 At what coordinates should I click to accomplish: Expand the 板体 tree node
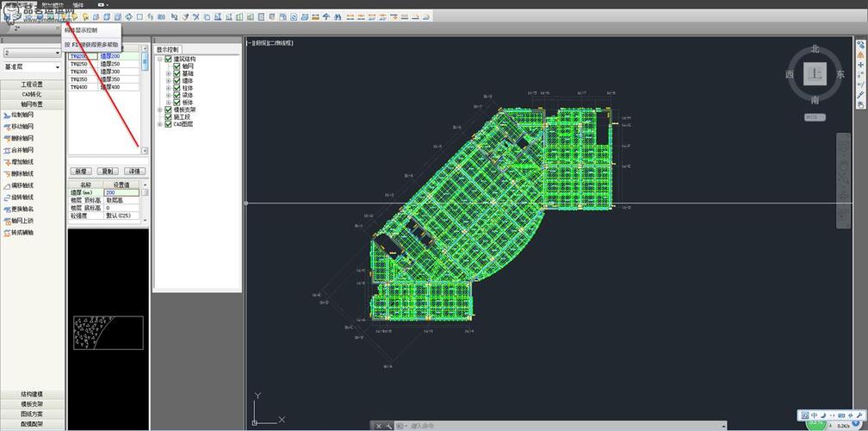168,103
